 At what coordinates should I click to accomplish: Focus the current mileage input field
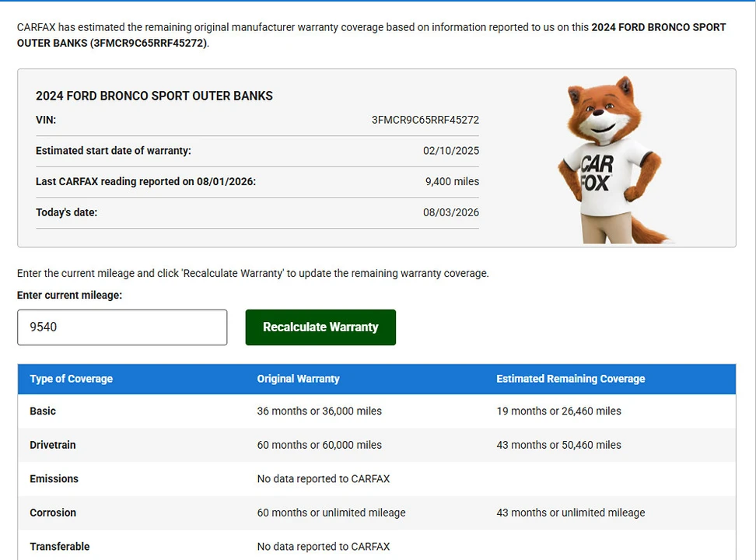[x=122, y=327]
